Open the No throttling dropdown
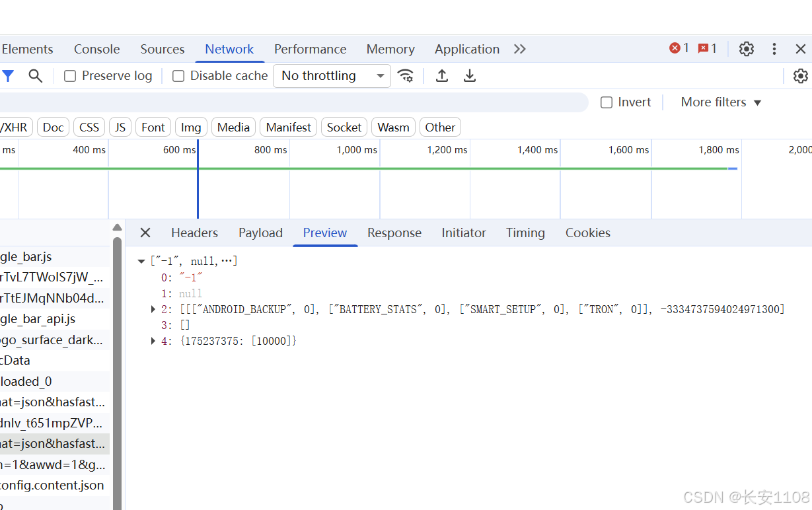The height and width of the screenshot is (510, 812). click(x=332, y=76)
